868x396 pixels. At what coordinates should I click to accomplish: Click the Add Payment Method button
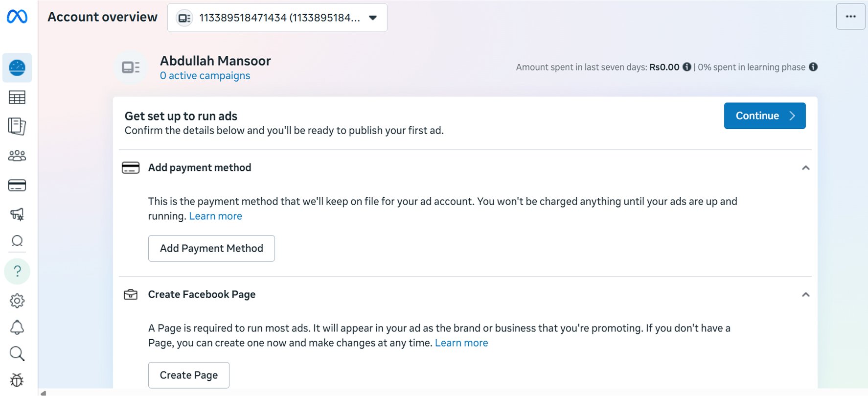(211, 249)
